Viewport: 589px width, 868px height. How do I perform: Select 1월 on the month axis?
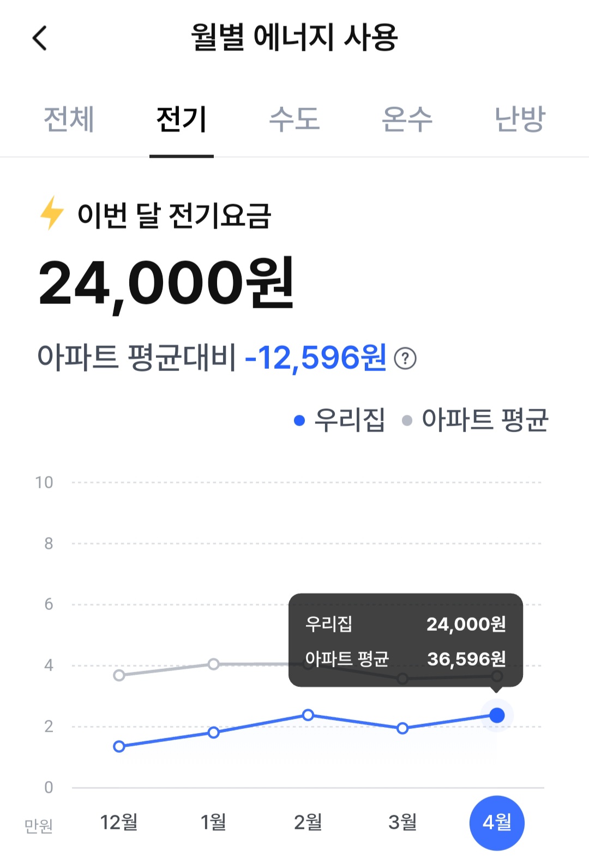213,822
